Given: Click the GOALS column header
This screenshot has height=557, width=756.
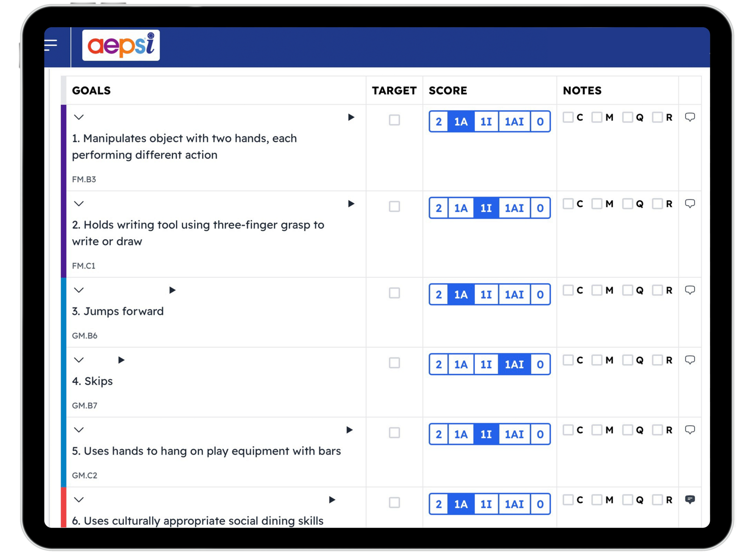Looking at the screenshot, I should 91,90.
